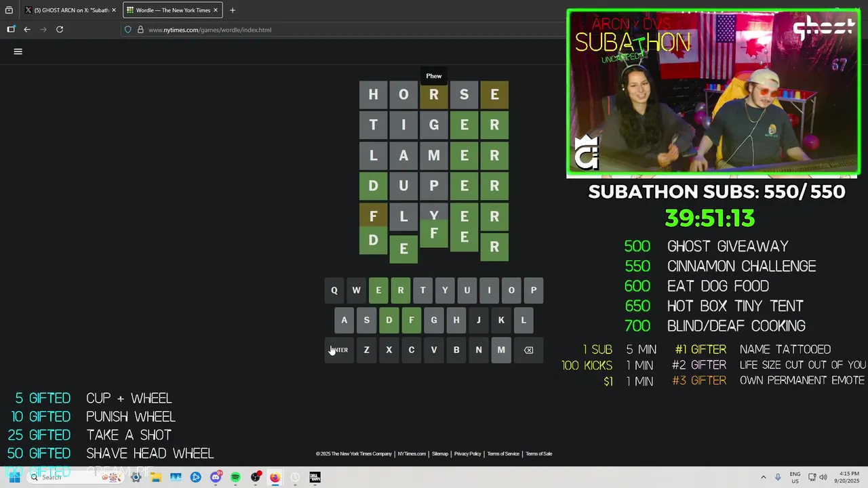Open Firefox sidebar toggle icon
The width and height of the screenshot is (868, 488).
11,29
